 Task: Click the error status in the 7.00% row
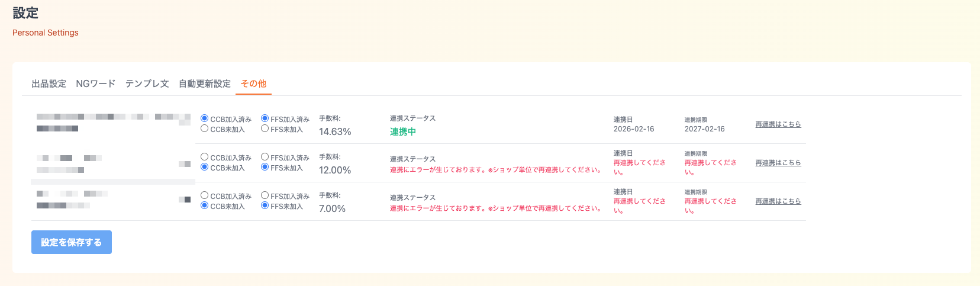[496, 208]
